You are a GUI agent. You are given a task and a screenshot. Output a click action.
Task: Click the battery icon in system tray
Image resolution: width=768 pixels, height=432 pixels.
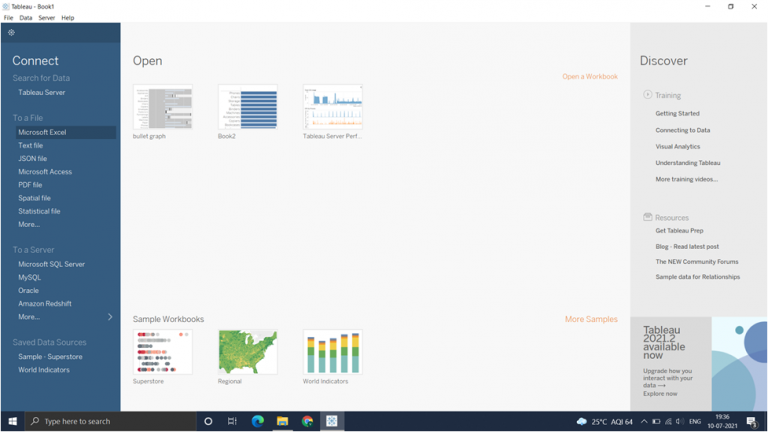point(656,422)
